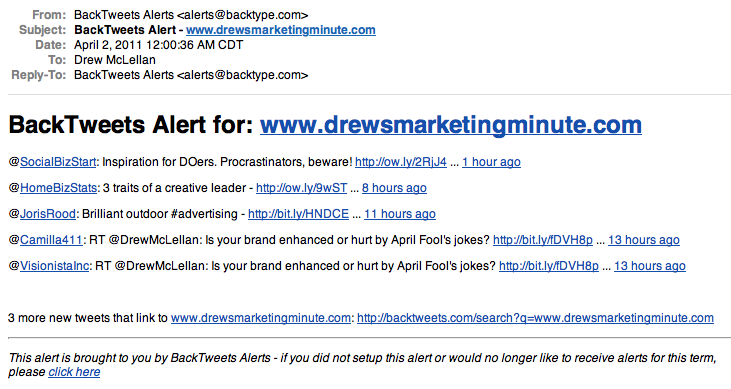Screen dimensions: 731x389
Task: Click '13 hours ago' in Camilla411's tweet
Action: pos(644,240)
